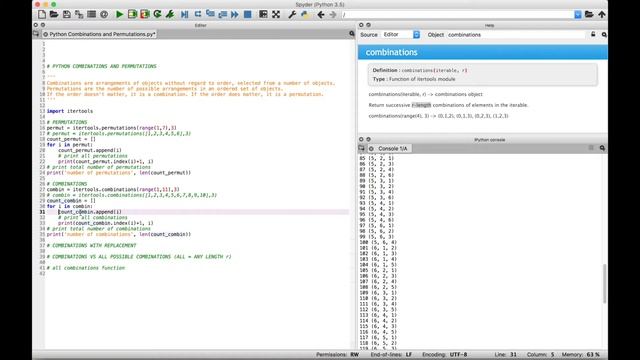Screen dimensions: 640x360
Task: Click console scrollbar handle
Action: click(x=604, y=284)
